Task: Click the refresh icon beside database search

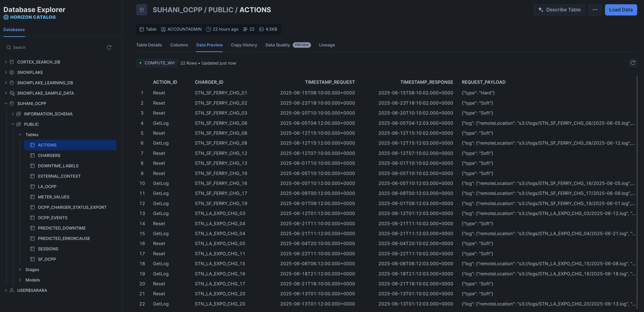Action: 109,48
